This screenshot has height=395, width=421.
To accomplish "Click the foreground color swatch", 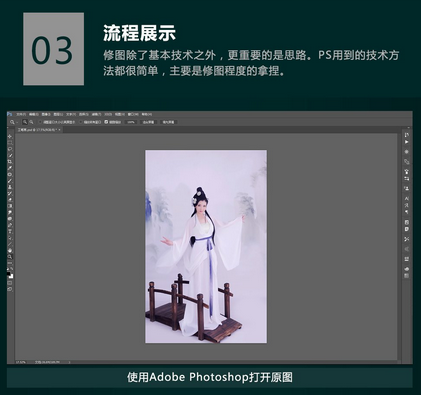I will point(8,274).
